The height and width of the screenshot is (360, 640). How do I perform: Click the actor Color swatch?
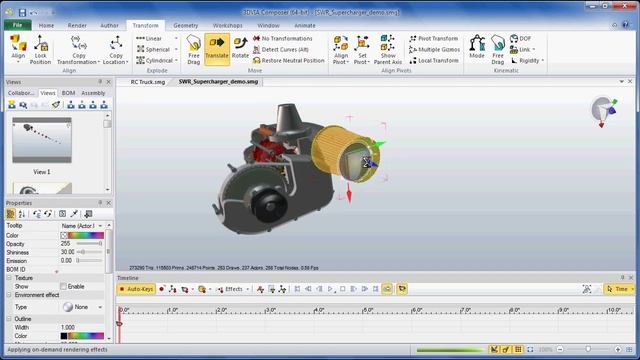point(82,236)
